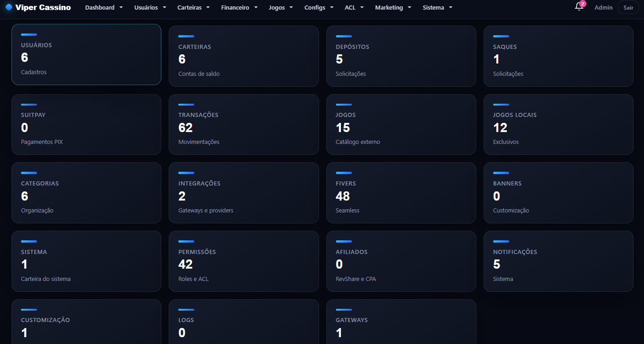Expand the Usuários dropdown menu
The width and height of the screenshot is (644, 344).
pos(150,7)
